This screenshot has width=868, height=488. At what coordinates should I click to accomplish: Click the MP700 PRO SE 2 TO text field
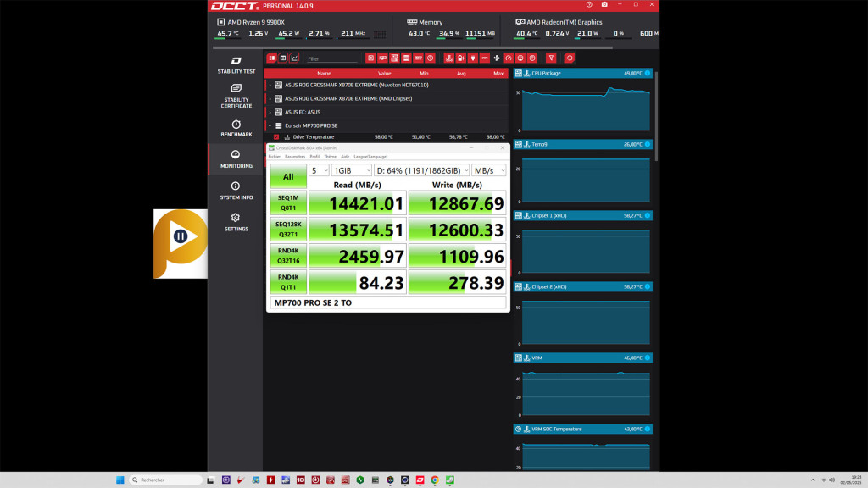[387, 302]
